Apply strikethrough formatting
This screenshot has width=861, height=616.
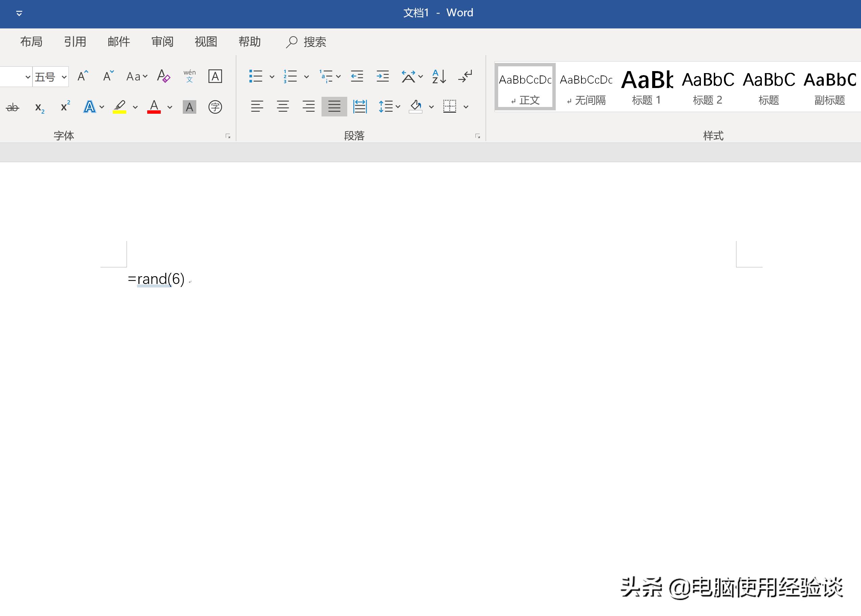pos(13,107)
